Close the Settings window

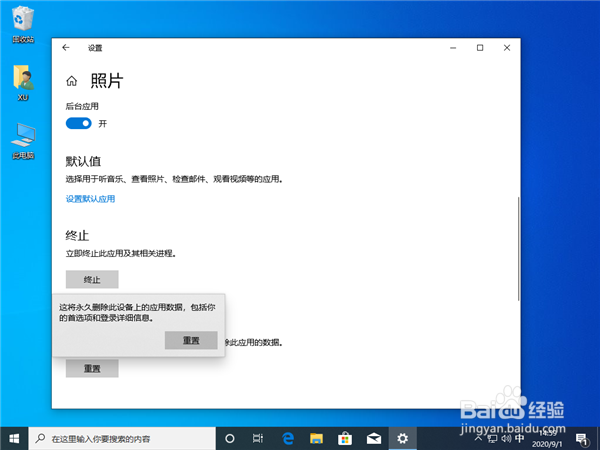click(507, 47)
